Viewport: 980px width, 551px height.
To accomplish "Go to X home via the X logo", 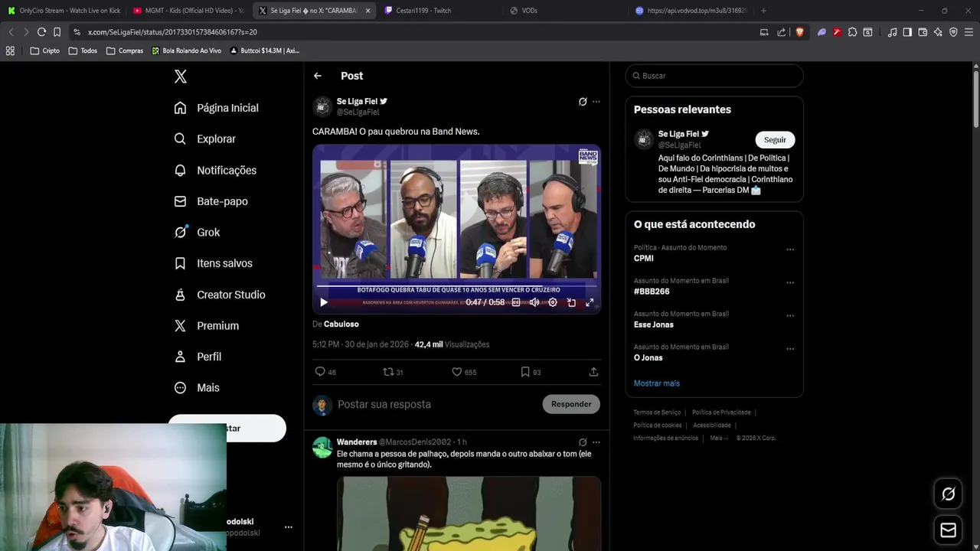I will point(180,77).
